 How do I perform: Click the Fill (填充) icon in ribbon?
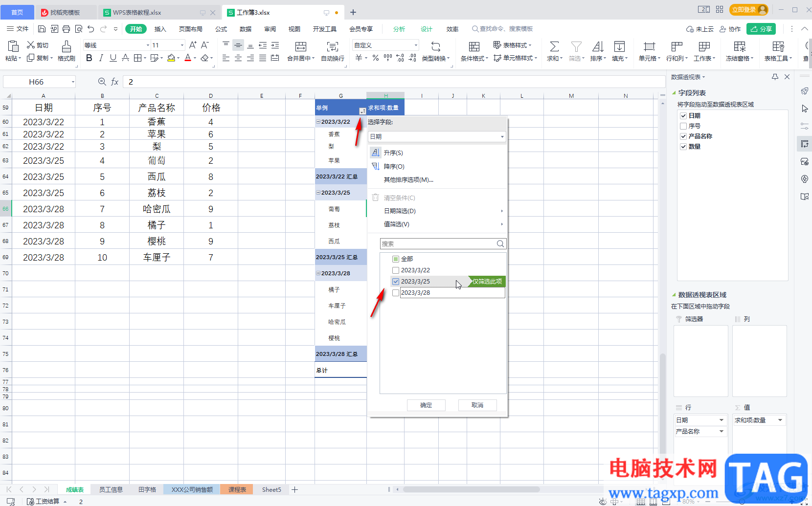point(619,46)
